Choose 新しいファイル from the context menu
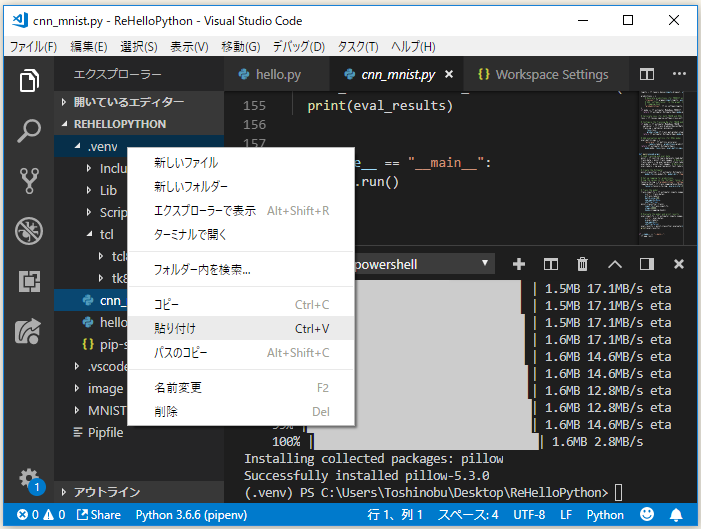 tap(241, 162)
